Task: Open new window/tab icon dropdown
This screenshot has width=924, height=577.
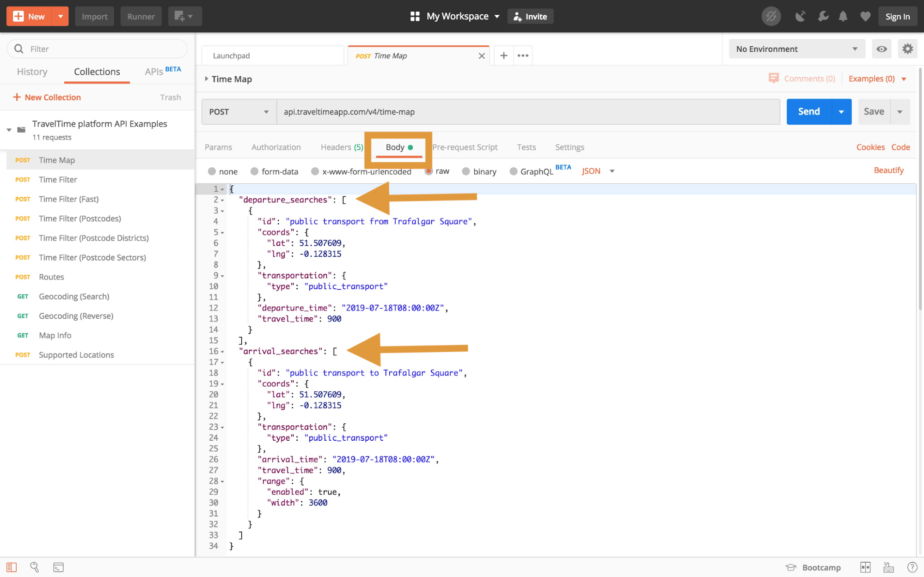Action: tap(184, 16)
